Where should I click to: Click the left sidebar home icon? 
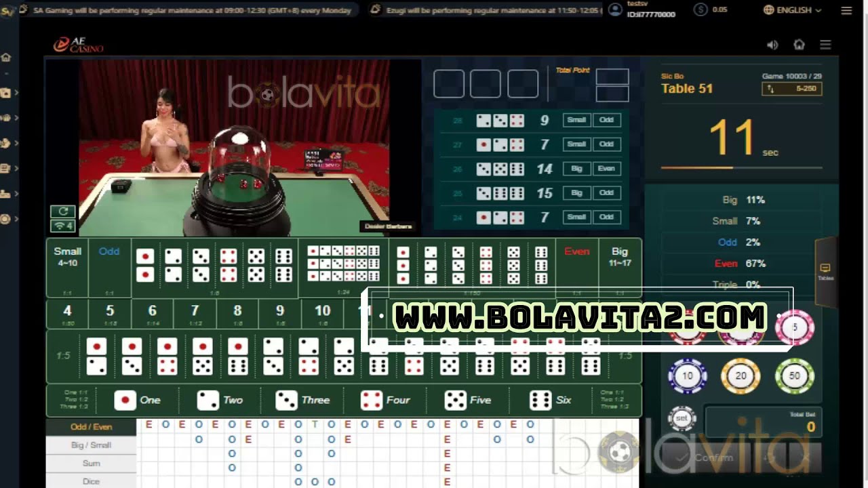(x=6, y=58)
